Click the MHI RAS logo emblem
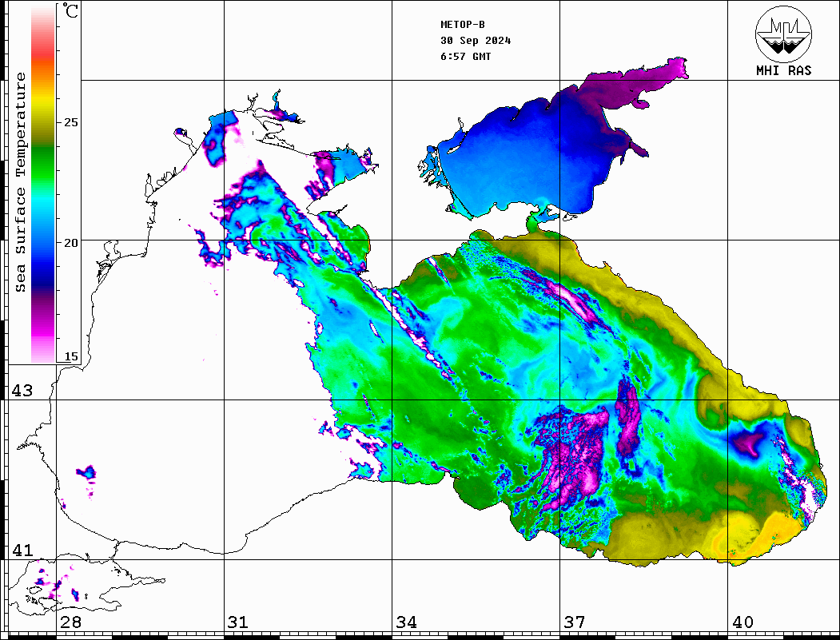 [784, 34]
